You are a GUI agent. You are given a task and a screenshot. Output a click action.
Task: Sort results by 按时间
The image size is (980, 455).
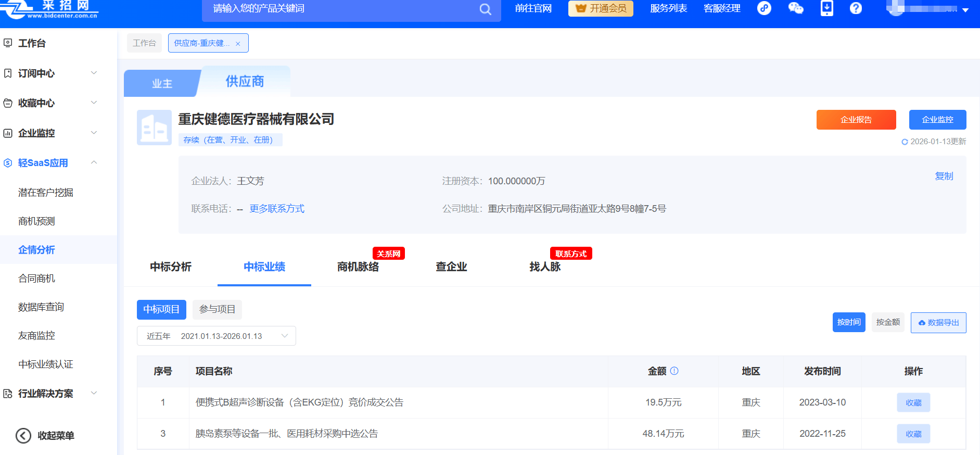coord(849,322)
